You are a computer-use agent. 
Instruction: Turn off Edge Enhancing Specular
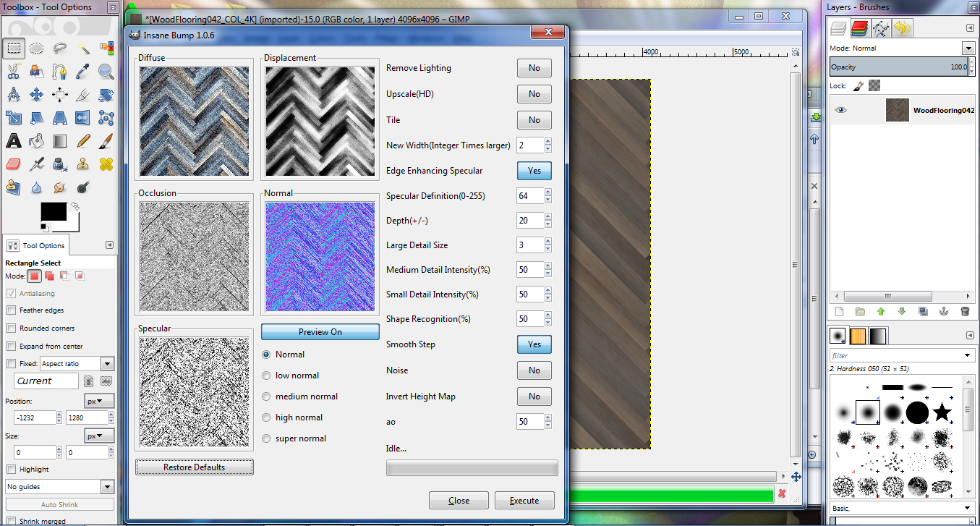534,171
